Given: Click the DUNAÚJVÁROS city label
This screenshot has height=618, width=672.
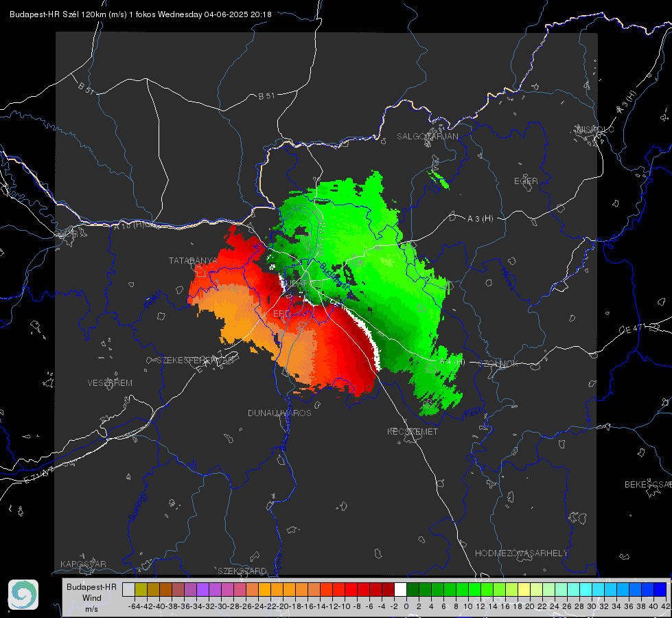Looking at the screenshot, I should [279, 413].
